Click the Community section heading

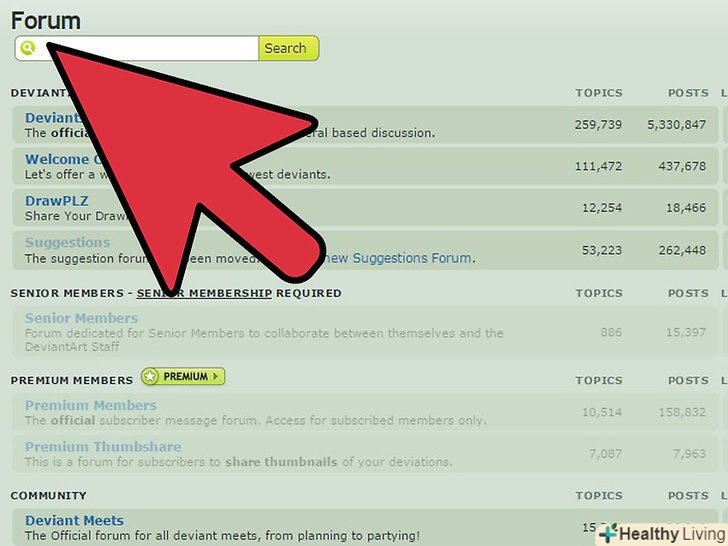click(x=48, y=495)
